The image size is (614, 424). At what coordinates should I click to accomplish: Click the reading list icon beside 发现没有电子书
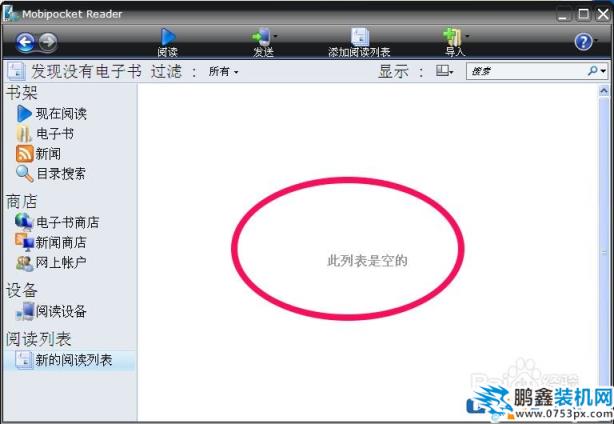16,72
